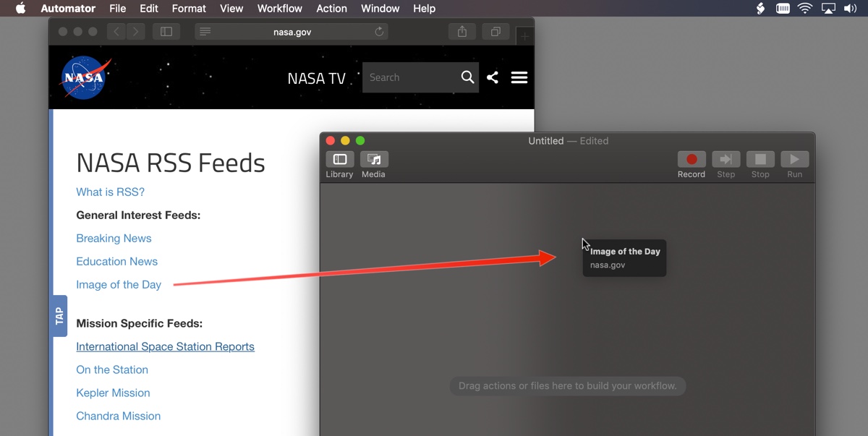Open the Image of the Day feed
Viewport: 868px width, 436px height.
coord(118,284)
